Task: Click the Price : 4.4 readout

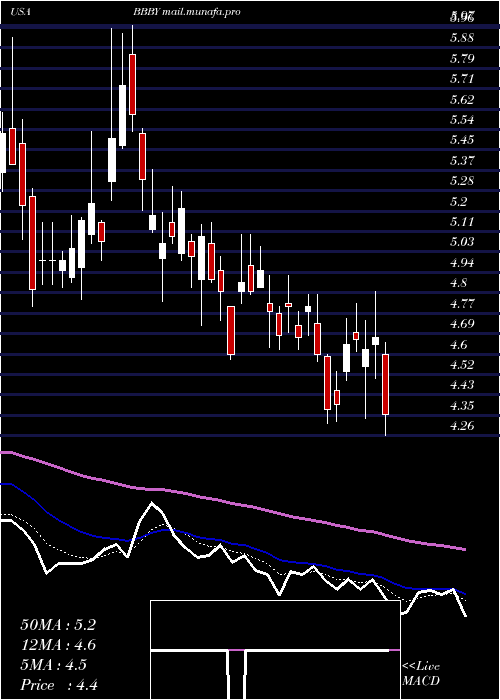Action: (59, 685)
